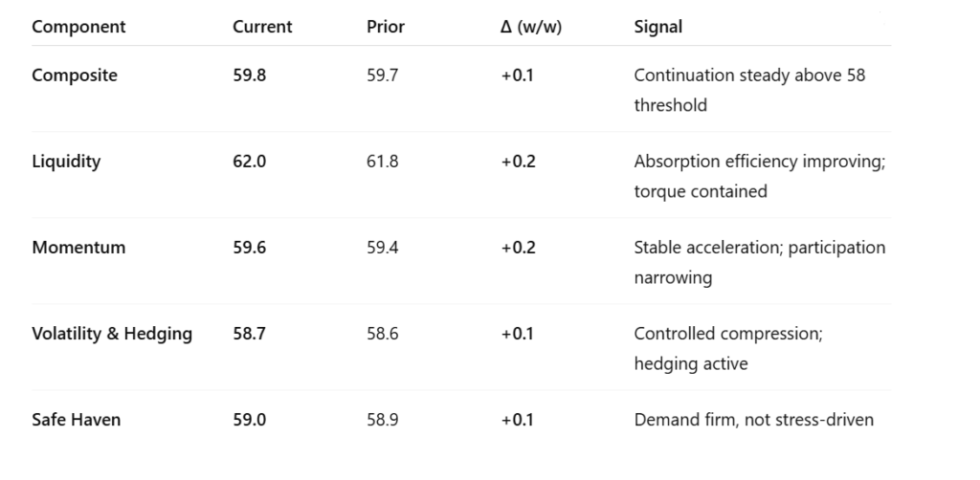980x480 pixels.
Task: Select the Liquidity row label
Action: [66, 162]
